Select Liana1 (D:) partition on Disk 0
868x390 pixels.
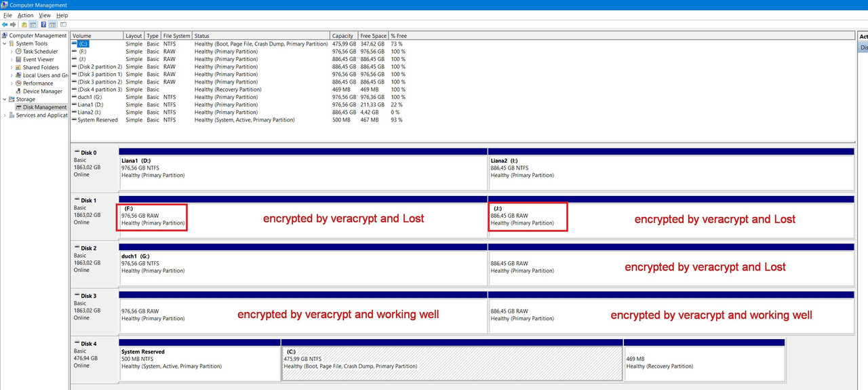(303, 170)
